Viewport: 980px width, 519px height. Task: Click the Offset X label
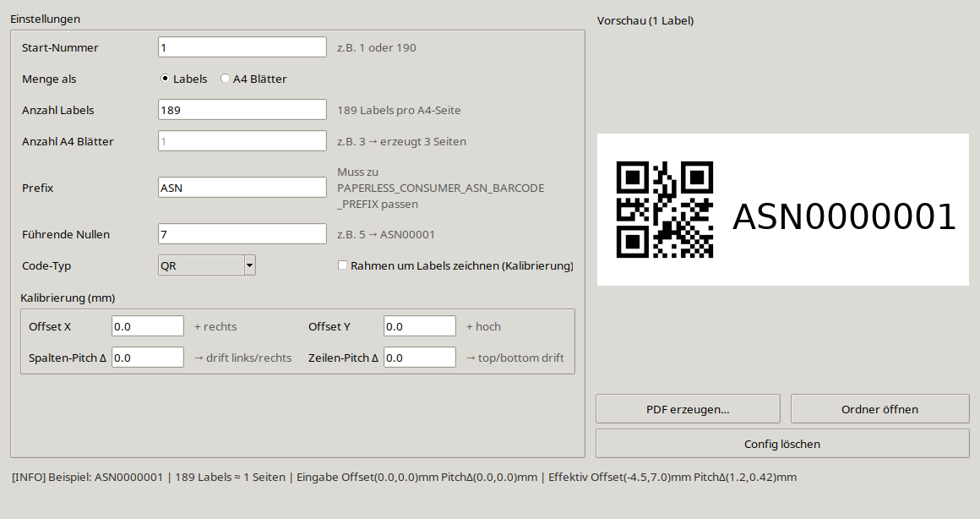click(x=50, y=326)
